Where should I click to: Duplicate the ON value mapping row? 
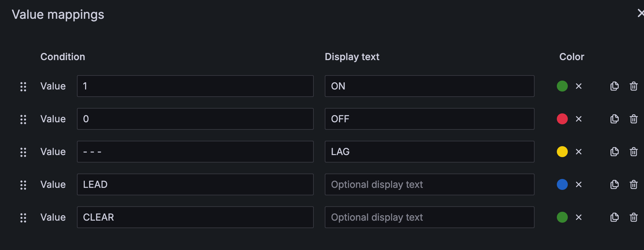[x=614, y=86]
